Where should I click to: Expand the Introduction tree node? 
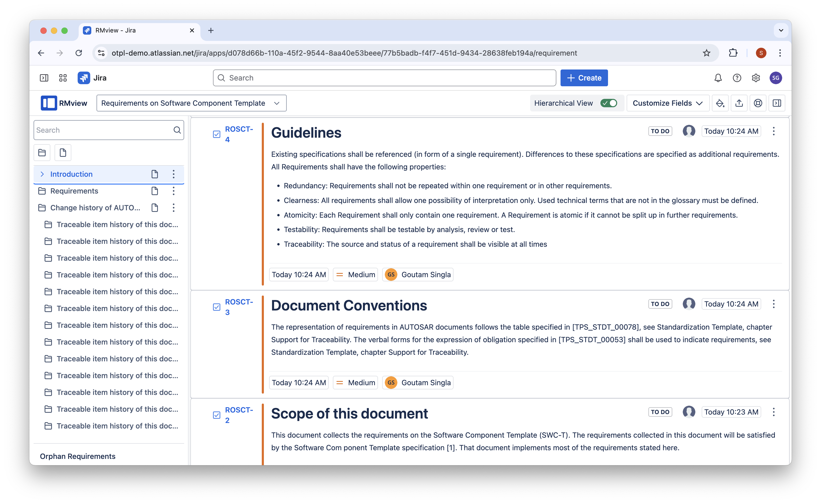click(x=42, y=174)
